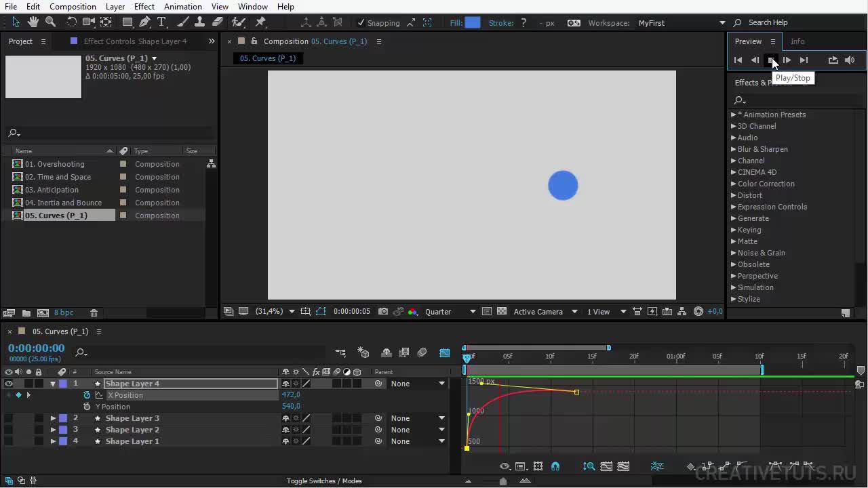Open the Effect menu
The height and width of the screenshot is (488, 868).
point(144,6)
